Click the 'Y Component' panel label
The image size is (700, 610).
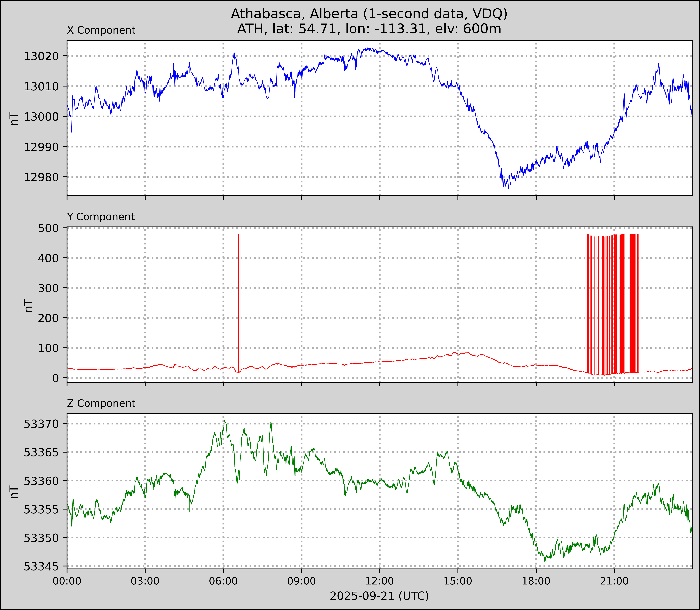(x=101, y=217)
